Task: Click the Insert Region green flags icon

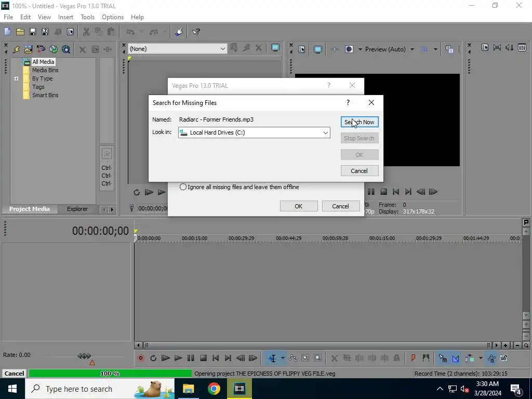Action: pyautogui.click(x=426, y=358)
